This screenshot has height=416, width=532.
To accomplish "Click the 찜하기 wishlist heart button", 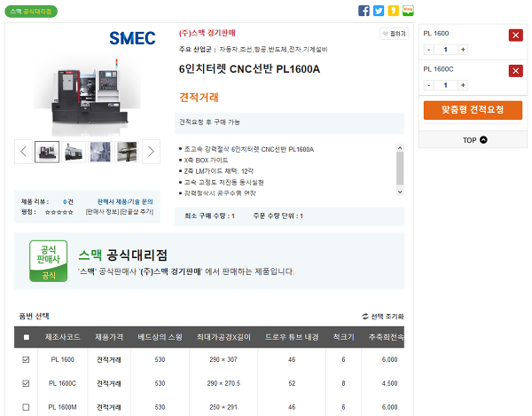I will pyautogui.click(x=394, y=34).
